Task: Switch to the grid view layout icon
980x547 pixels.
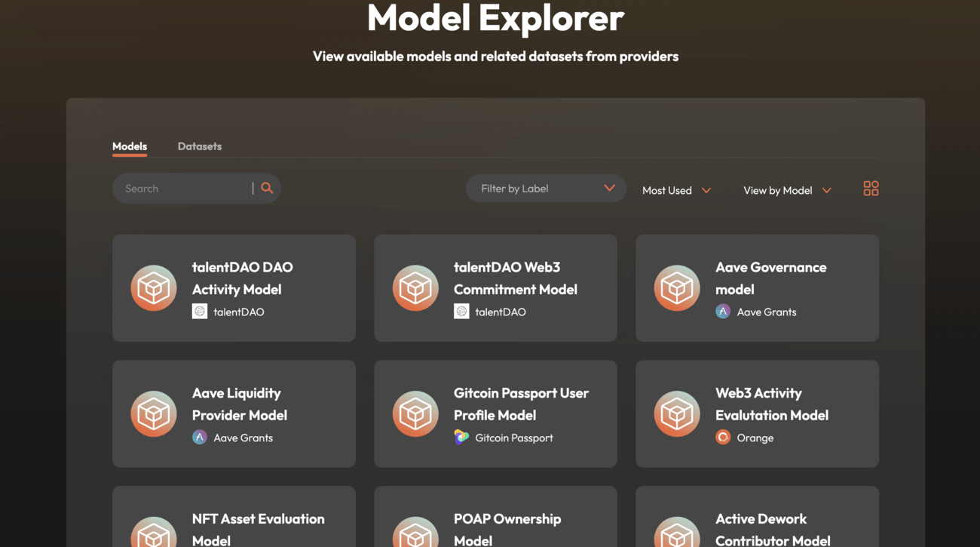Action: (871, 189)
